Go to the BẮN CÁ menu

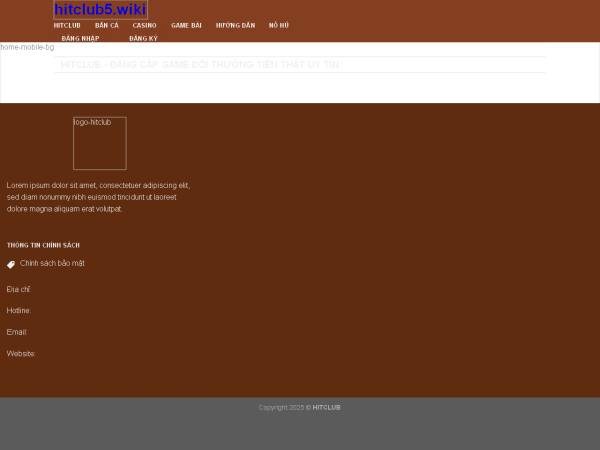(107, 25)
